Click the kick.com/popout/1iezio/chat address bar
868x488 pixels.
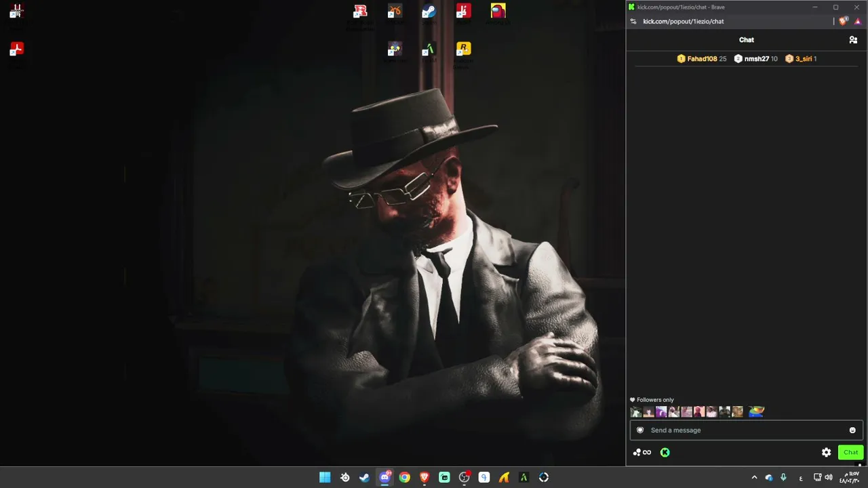(684, 21)
